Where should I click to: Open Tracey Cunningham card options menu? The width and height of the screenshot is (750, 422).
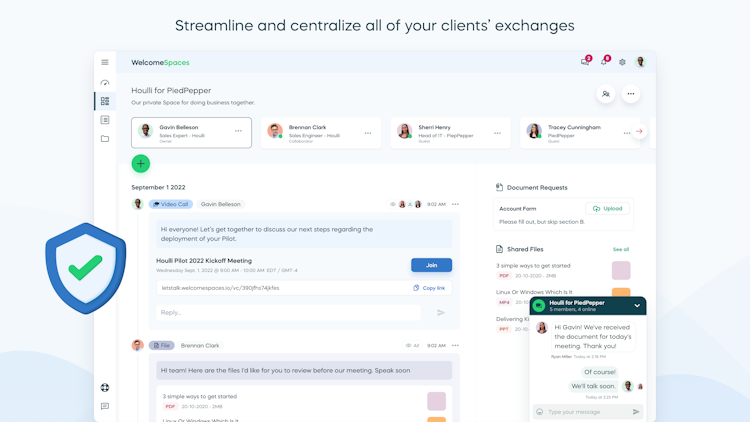point(627,133)
